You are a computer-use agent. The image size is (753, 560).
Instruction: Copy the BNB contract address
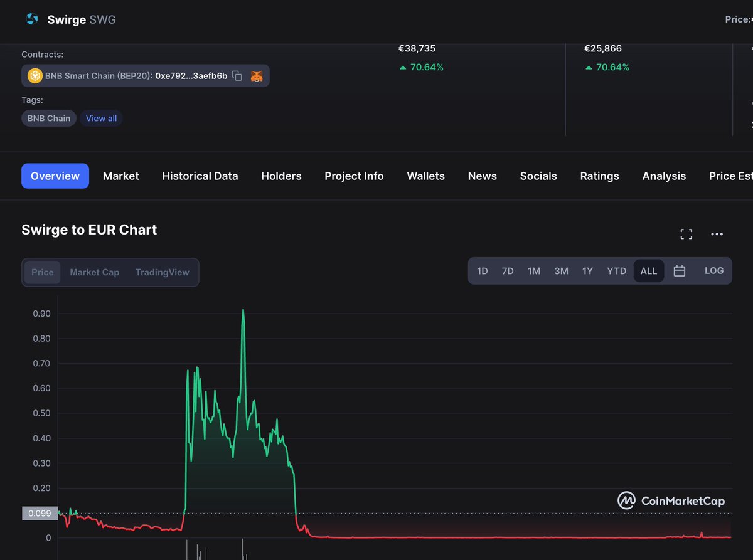(x=237, y=76)
